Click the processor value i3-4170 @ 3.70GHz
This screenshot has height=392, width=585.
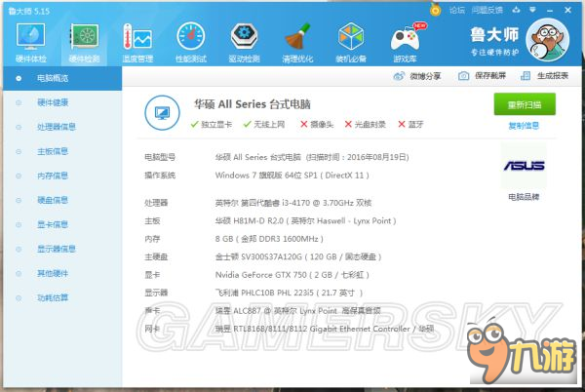(293, 203)
